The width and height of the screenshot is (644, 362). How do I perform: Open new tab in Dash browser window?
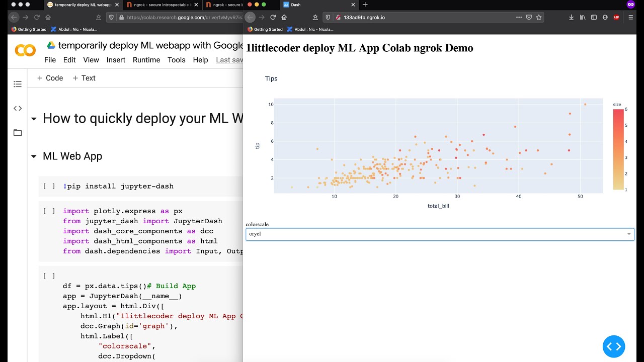(365, 5)
